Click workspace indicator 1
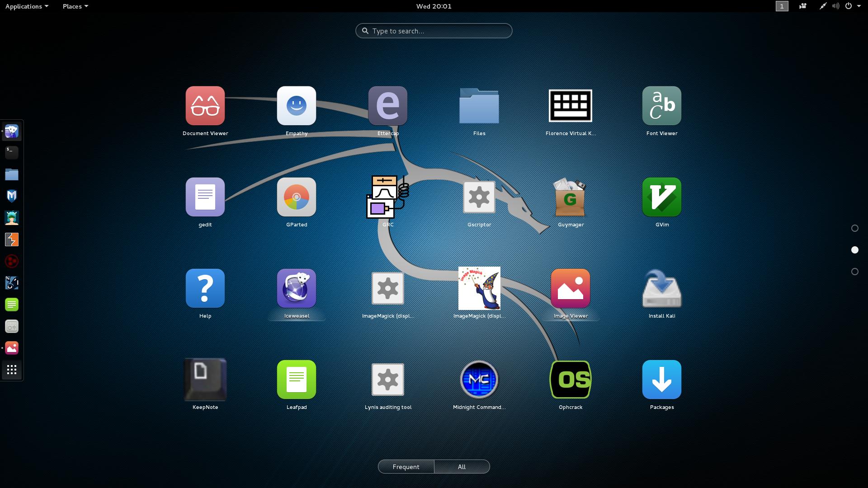The image size is (868, 488). click(782, 6)
